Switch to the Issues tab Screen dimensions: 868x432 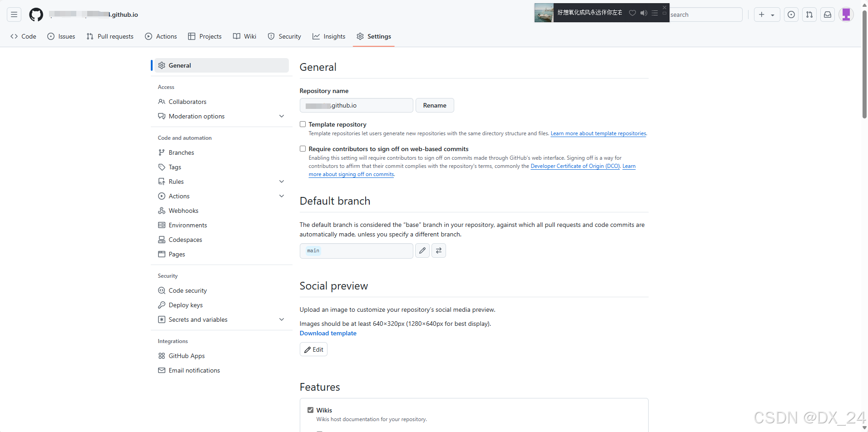[x=61, y=36]
